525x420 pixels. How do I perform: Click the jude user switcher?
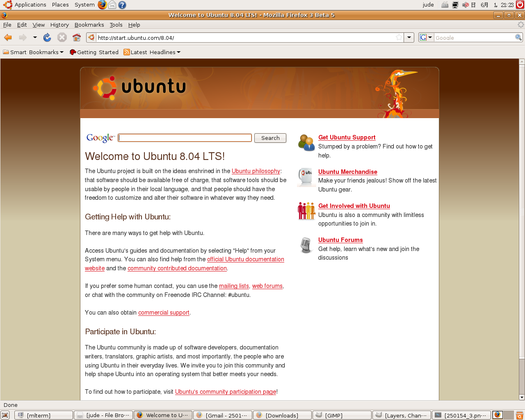coord(428,5)
